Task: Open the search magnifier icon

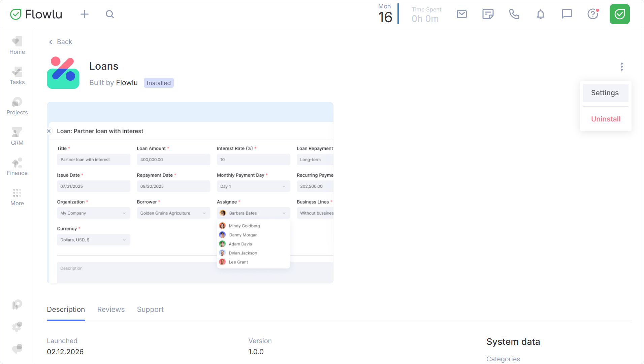Action: pos(110,14)
